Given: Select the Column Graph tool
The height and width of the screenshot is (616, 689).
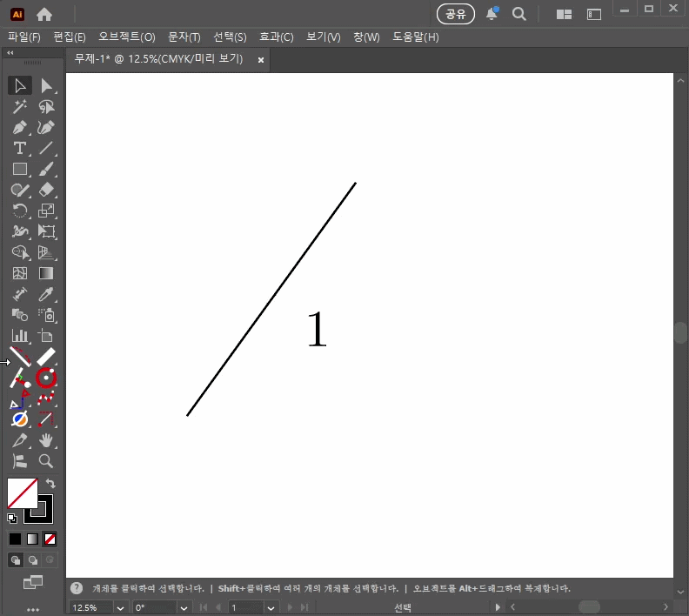Looking at the screenshot, I should [20, 336].
